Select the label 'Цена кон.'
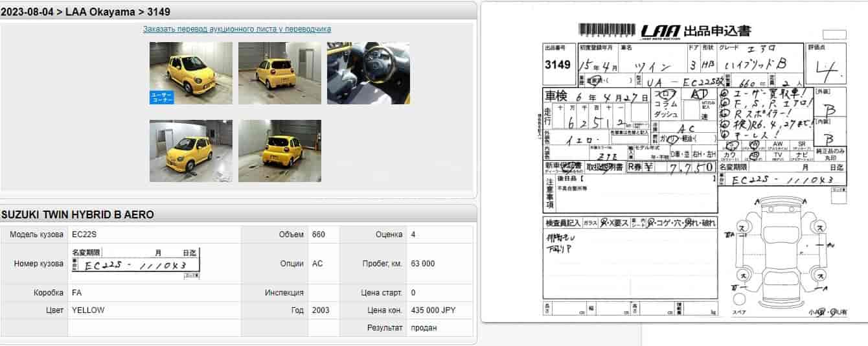Screen dimensions: 868x346 click(385, 310)
